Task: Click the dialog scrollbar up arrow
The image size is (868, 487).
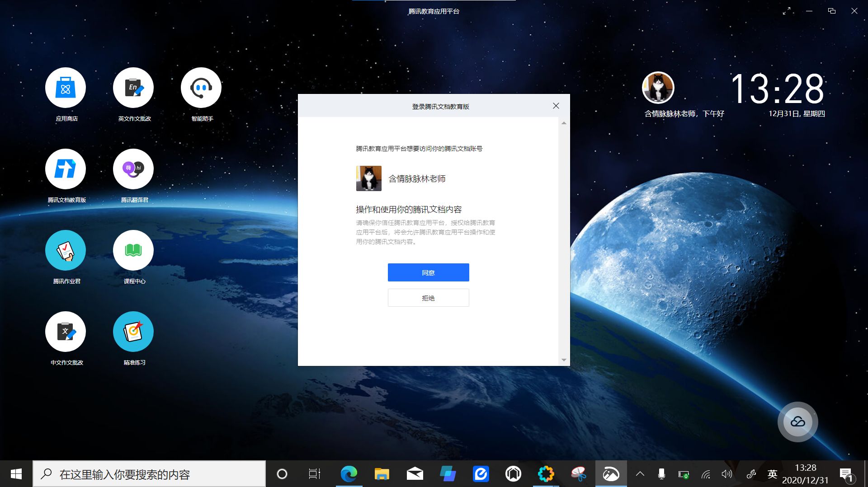Action: coord(564,123)
